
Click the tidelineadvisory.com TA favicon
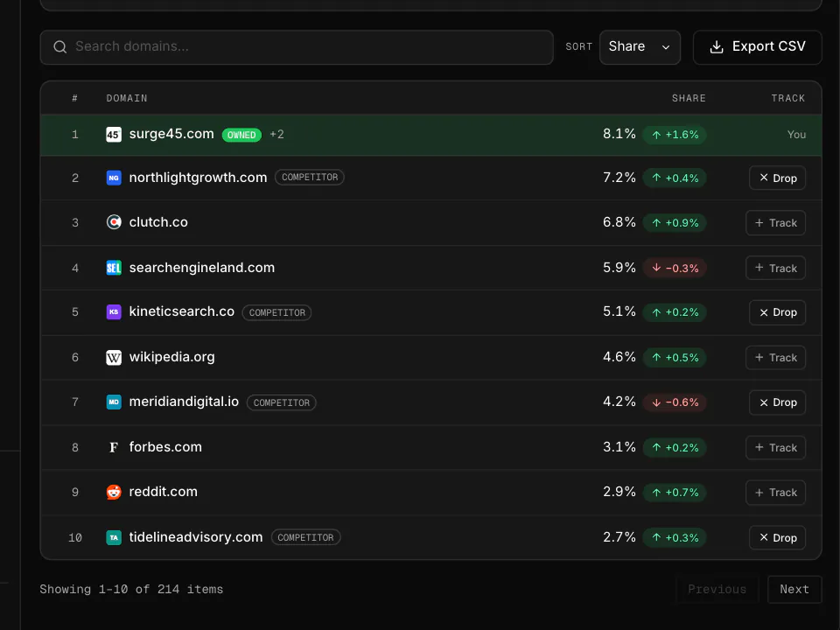(x=114, y=537)
